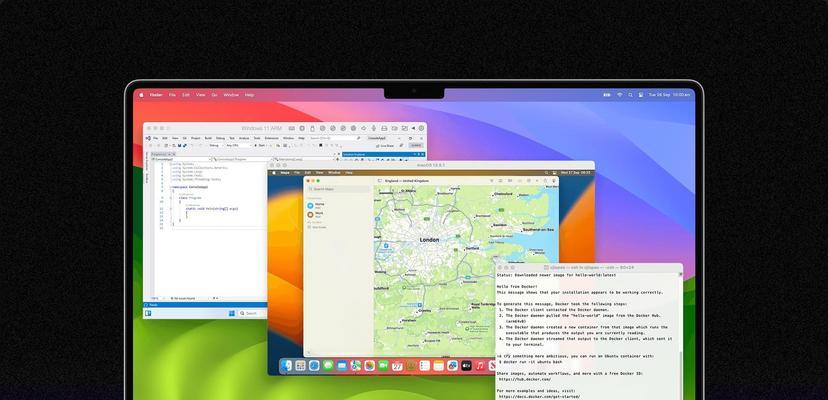The width and height of the screenshot is (828, 400).
Task: Click the settings gear in the Windows 11 ARM toolbar
Action: coord(421,128)
